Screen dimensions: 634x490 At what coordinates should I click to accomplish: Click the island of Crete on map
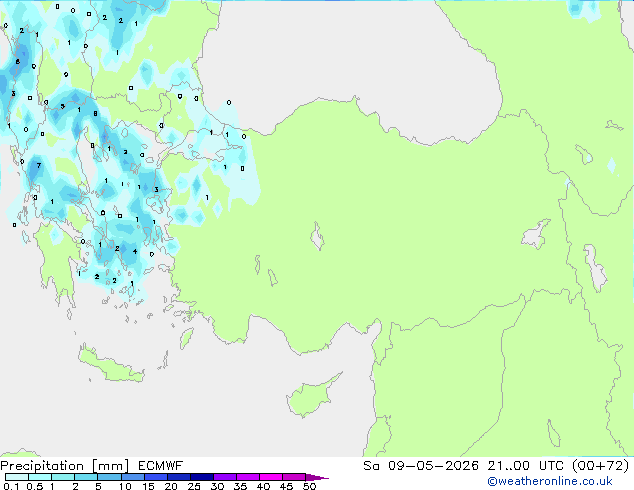click(x=111, y=366)
